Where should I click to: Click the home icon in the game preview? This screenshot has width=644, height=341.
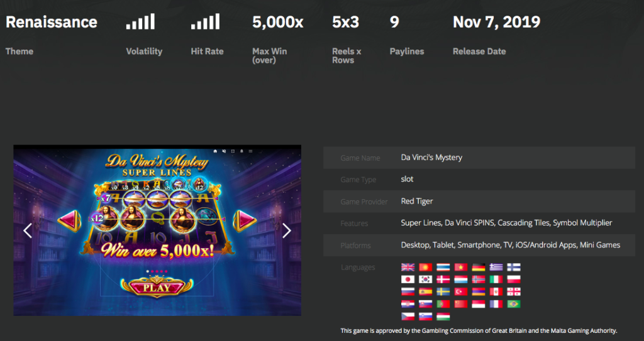click(215, 151)
